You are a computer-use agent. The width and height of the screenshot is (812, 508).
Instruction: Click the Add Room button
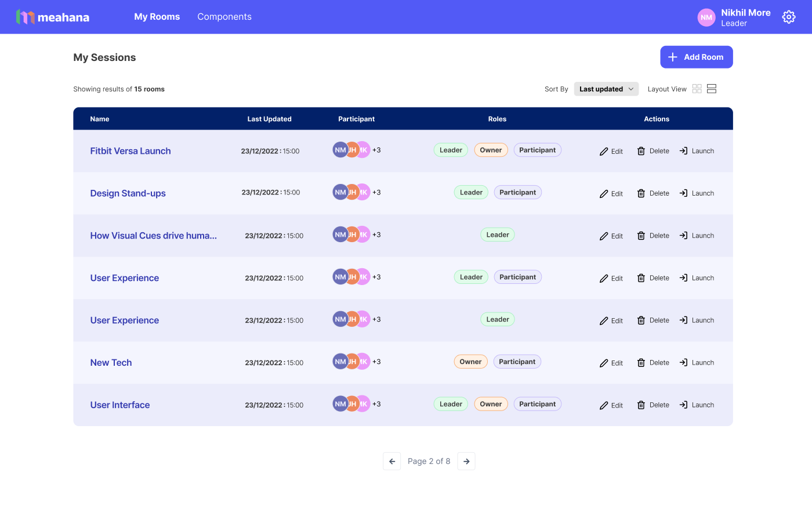[x=697, y=57]
